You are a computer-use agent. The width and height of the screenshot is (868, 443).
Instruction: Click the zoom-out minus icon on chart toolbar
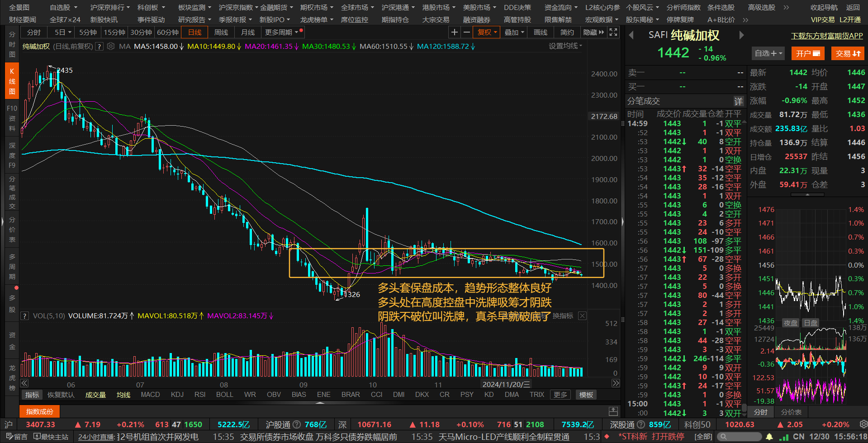click(466, 32)
